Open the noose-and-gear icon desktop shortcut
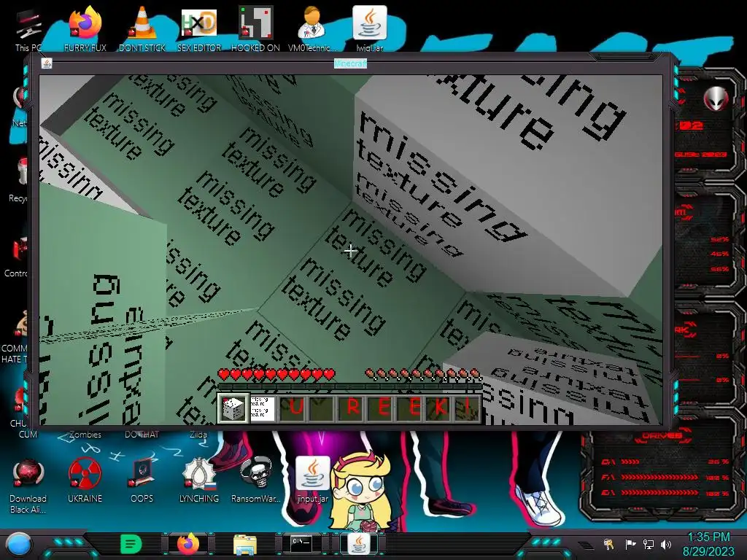Screen dimensions: 747x560 199,480
